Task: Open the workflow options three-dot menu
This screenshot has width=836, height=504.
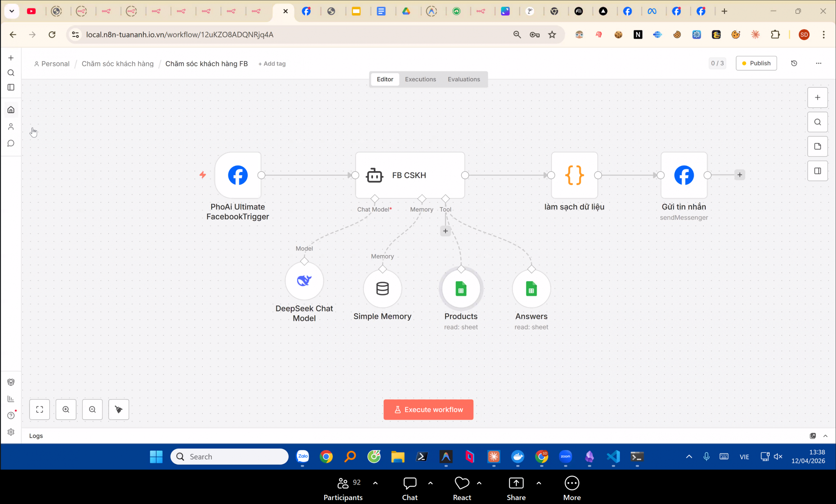Action: point(819,63)
